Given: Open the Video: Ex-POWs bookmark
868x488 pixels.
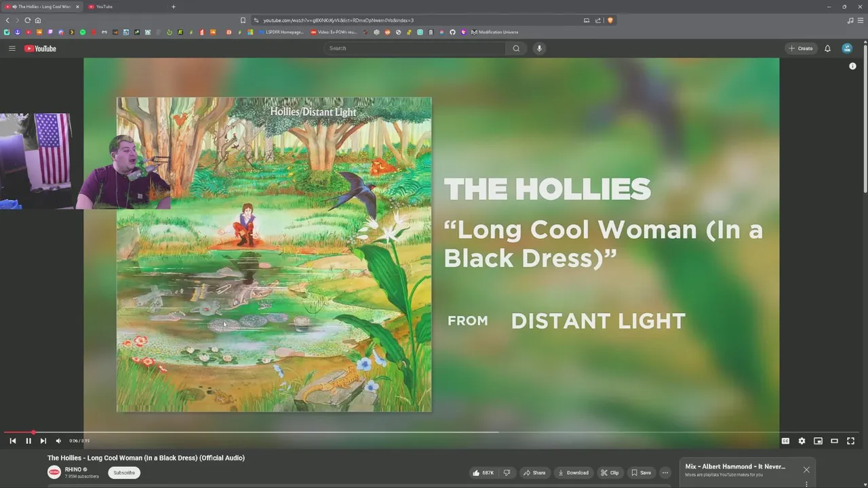Looking at the screenshot, I should click(x=334, y=32).
